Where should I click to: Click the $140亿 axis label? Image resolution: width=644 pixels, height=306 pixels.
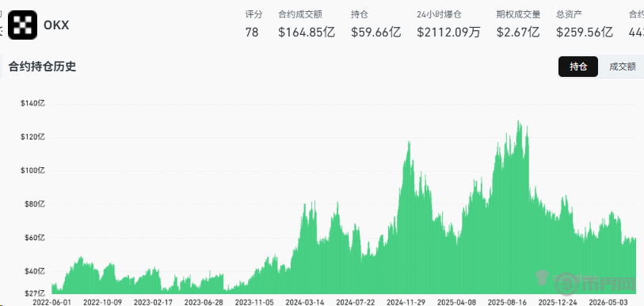32,103
